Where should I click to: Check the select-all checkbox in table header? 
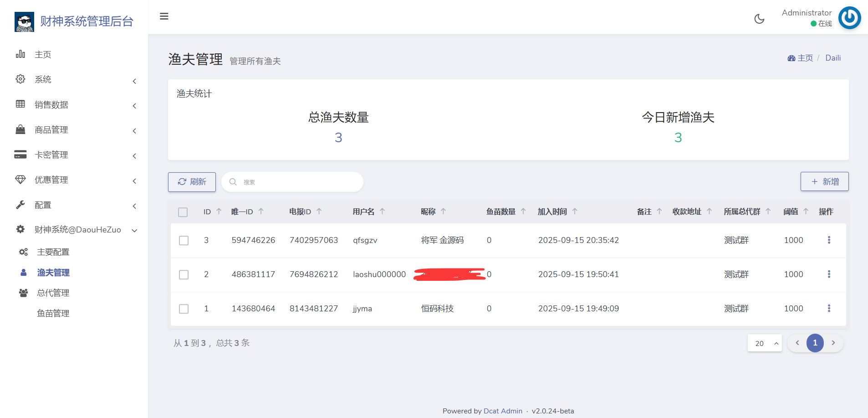point(183,212)
